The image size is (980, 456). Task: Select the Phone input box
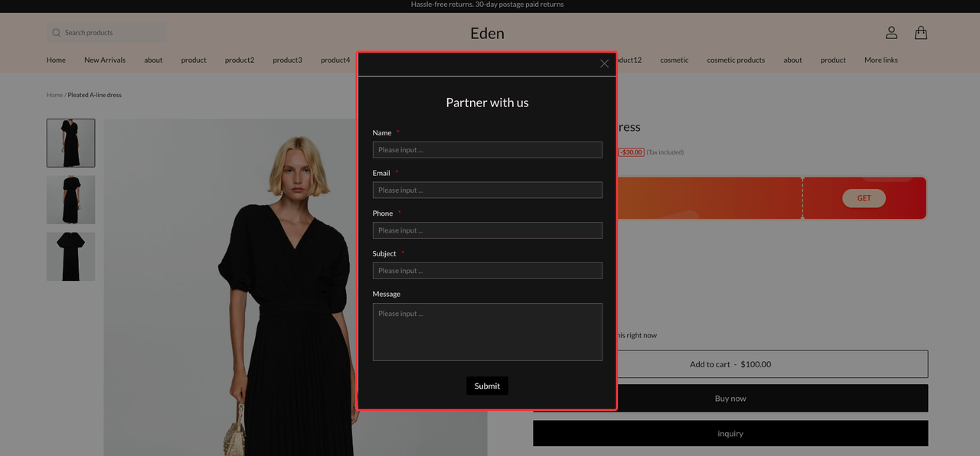click(487, 230)
